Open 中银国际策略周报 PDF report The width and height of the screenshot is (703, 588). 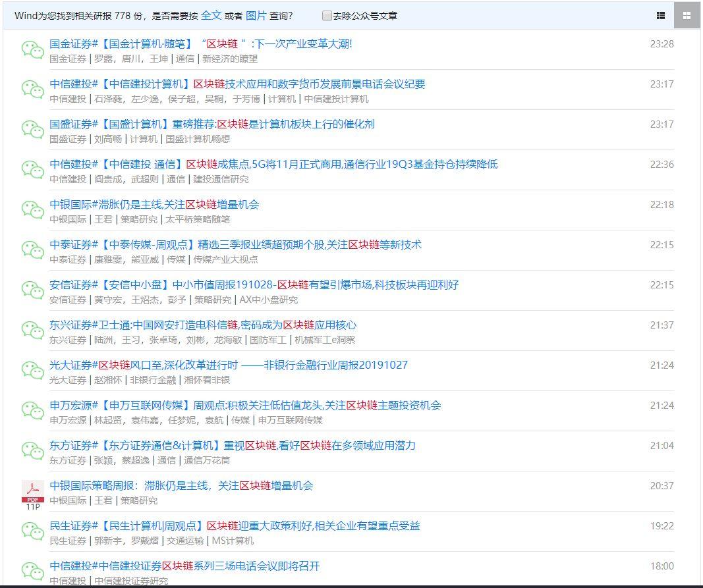pyautogui.click(x=181, y=485)
